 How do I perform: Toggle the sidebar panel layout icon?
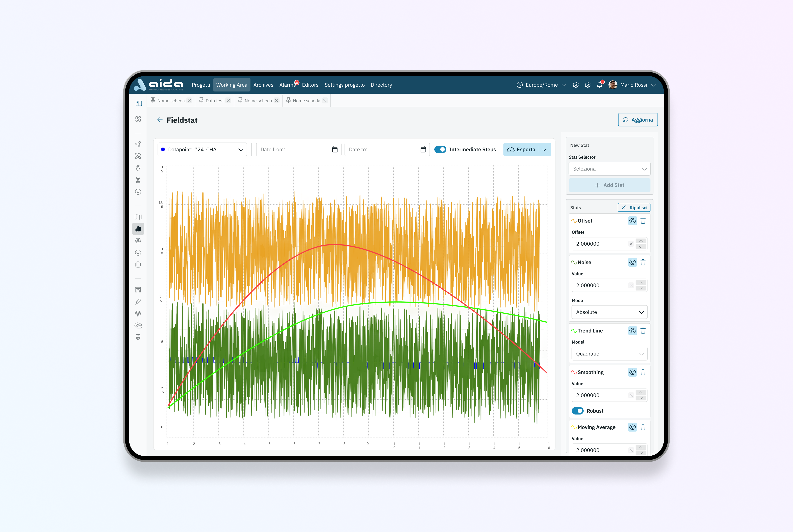click(138, 103)
